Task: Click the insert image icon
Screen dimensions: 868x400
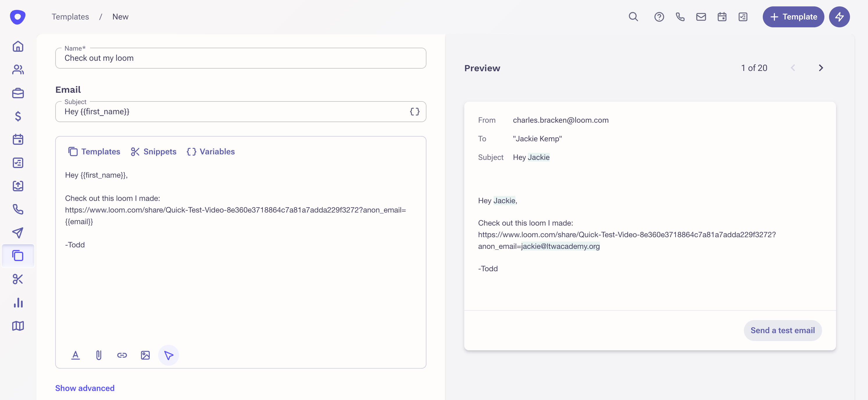Action: (x=145, y=355)
